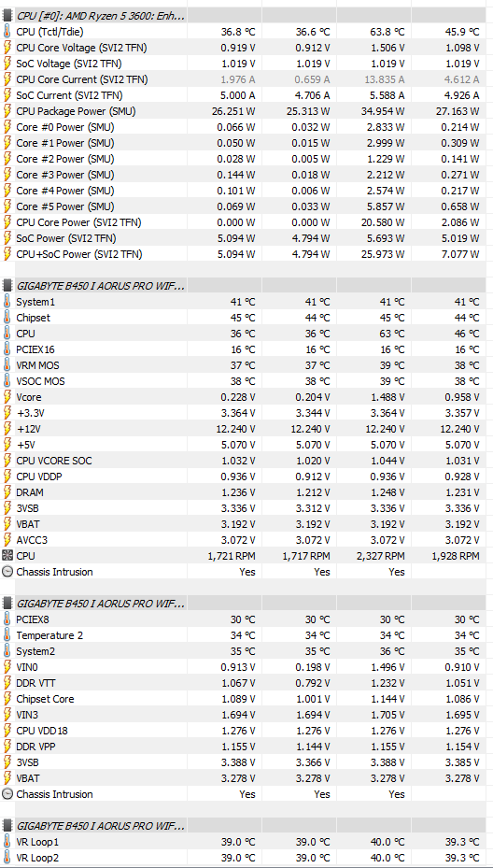
Task: Select the greyed CPU Core Current row
Action: pyautogui.click(x=246, y=79)
